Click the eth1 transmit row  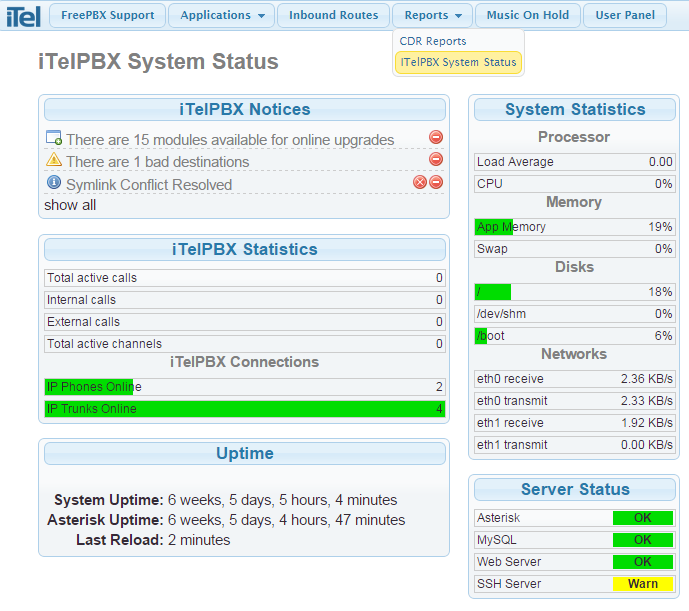(575, 445)
